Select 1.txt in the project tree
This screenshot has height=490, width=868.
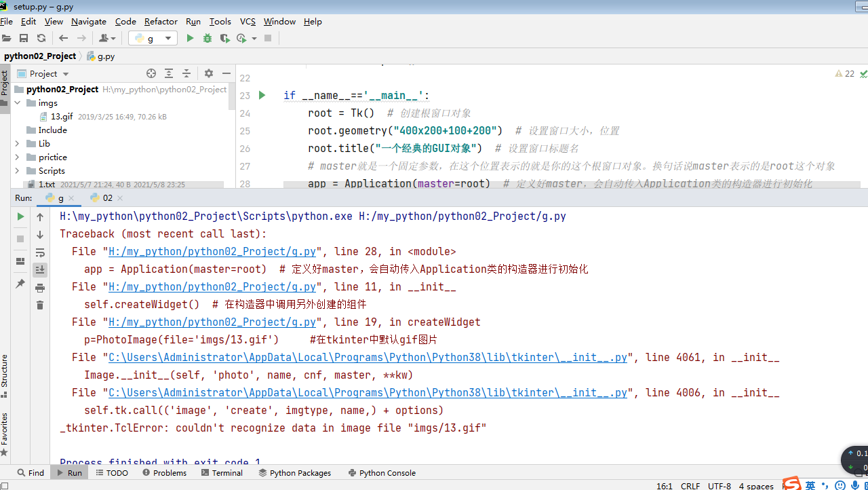47,184
